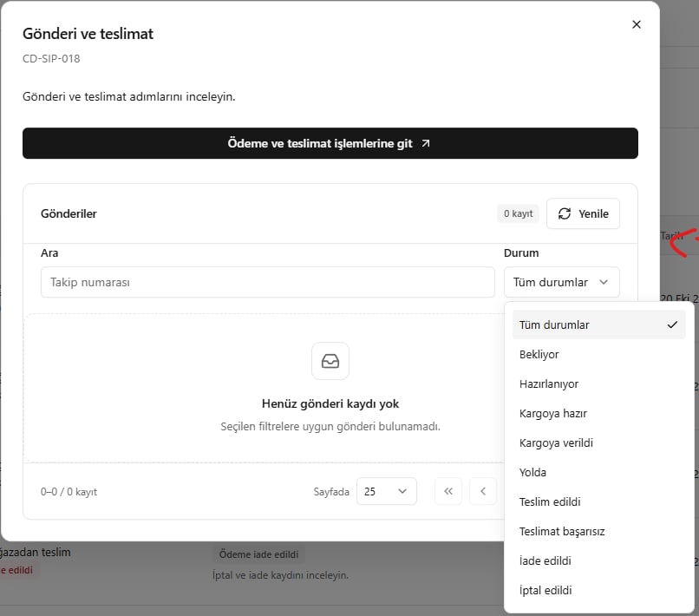Click Ödeme iade edildi badge in background
Viewport: 699px width, 616px height.
[x=258, y=554]
